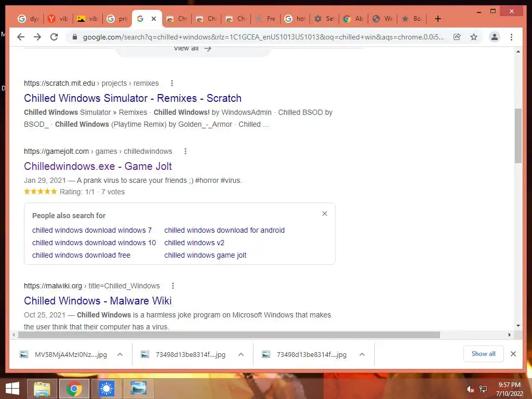Click scrollbar down arrow
This screenshot has width=532, height=399.
coord(518,326)
